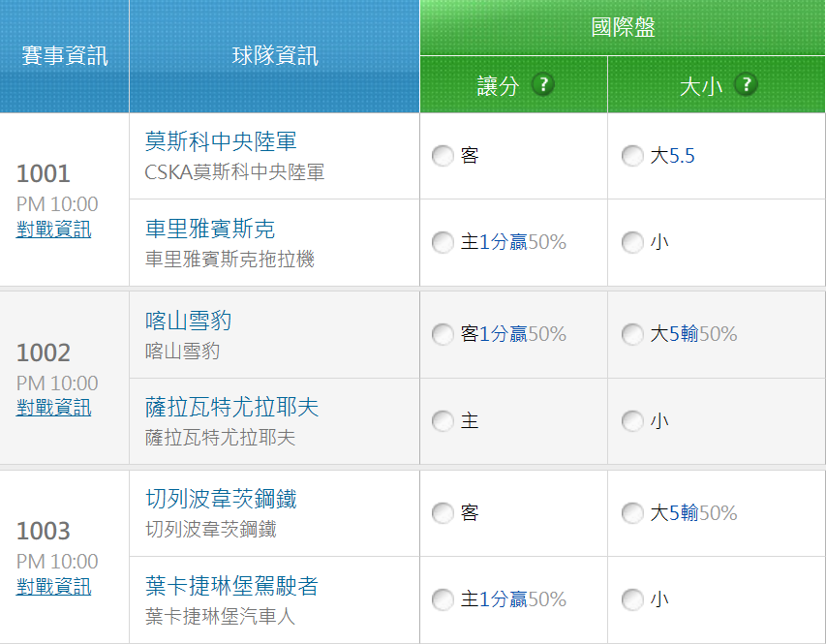Viewport: 826px width, 644px height.
Task: Click the help icon beside 讓分
Action: point(542,84)
